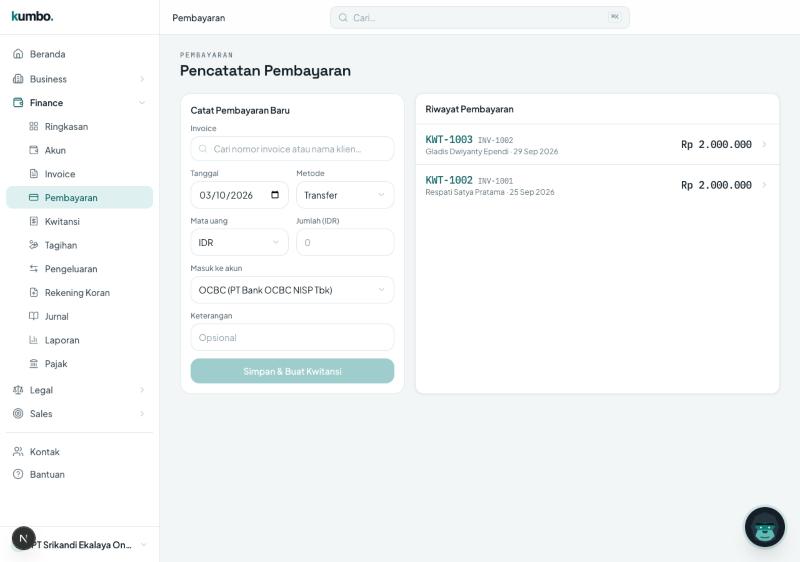The image size is (800, 562).
Task: Open the Tagihan page
Action: [x=80, y=245]
